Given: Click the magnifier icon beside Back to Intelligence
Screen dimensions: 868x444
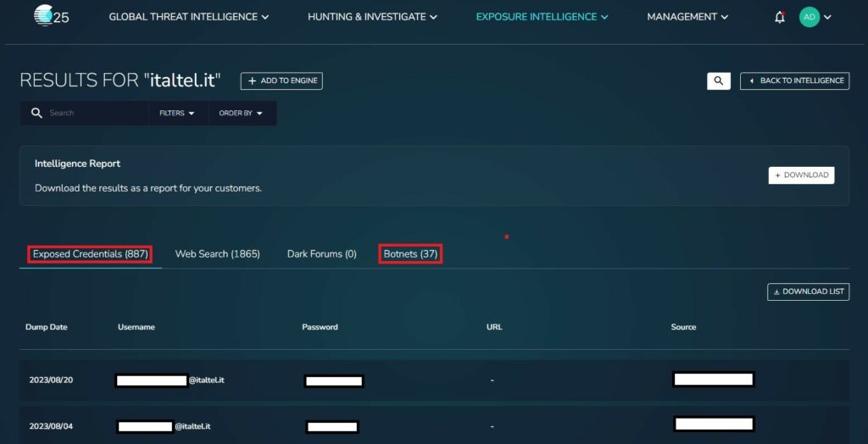Looking at the screenshot, I should 718,80.
